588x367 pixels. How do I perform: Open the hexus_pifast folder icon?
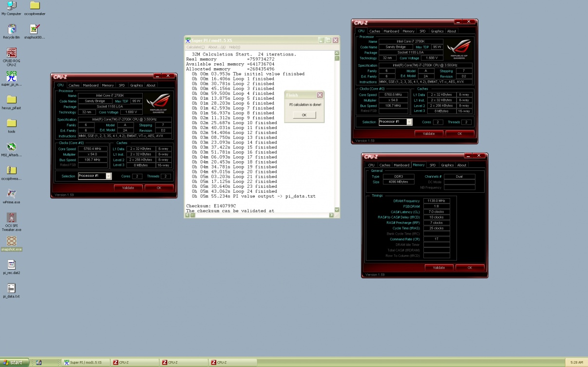coord(11,100)
